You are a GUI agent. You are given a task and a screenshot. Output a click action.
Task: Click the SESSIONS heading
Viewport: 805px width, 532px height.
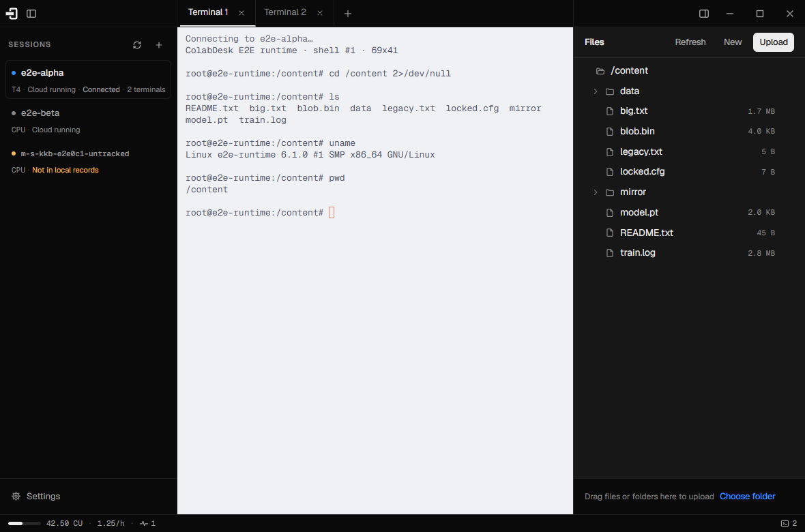(x=29, y=45)
